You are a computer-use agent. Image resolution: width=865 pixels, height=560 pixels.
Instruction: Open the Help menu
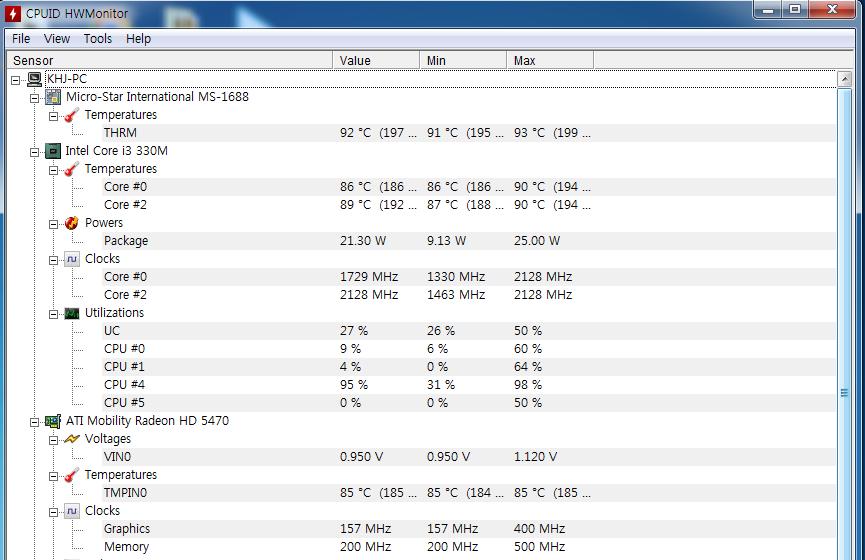pos(138,38)
